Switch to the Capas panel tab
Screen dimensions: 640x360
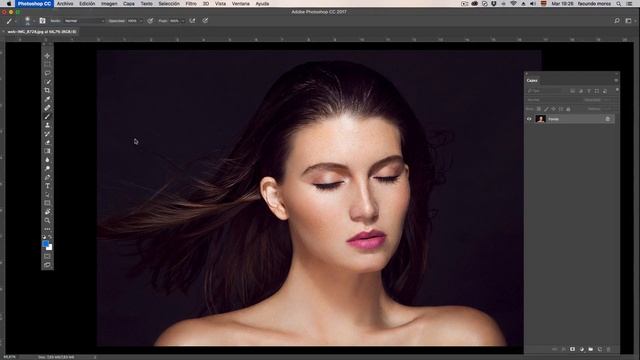click(532, 80)
